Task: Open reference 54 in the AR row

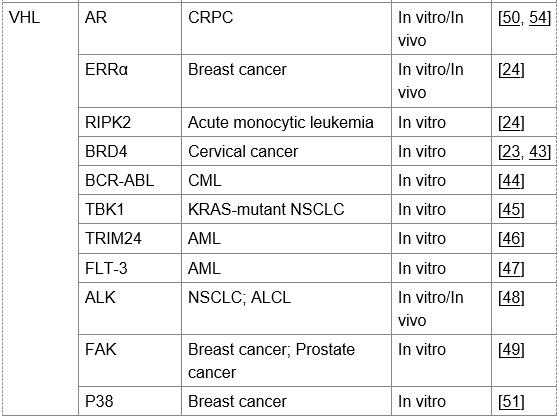Action: tap(538, 18)
